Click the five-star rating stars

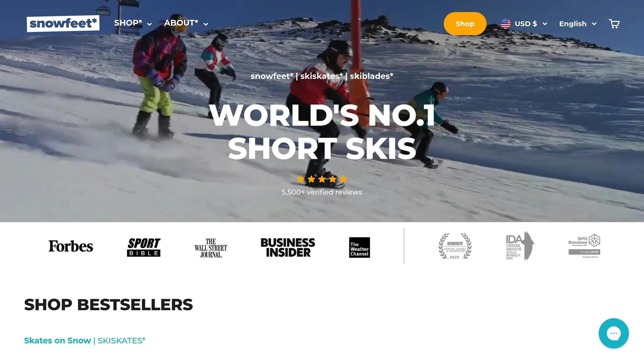322,179
